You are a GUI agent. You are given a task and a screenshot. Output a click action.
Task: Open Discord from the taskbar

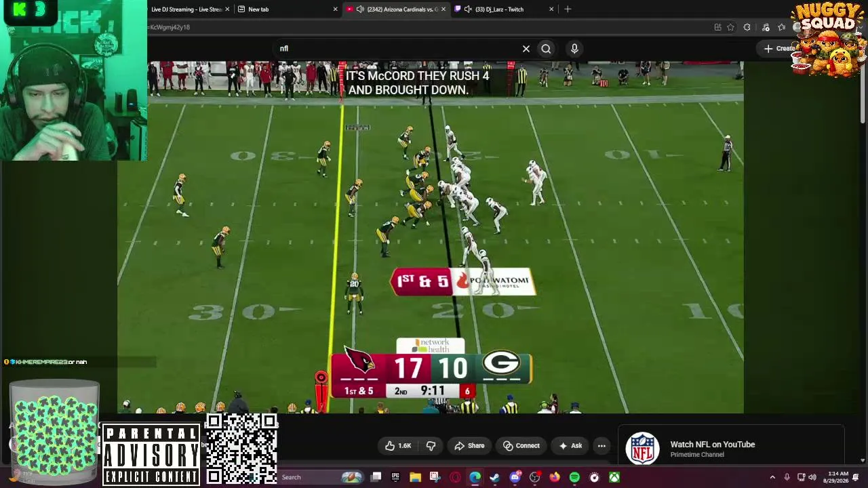tap(515, 477)
